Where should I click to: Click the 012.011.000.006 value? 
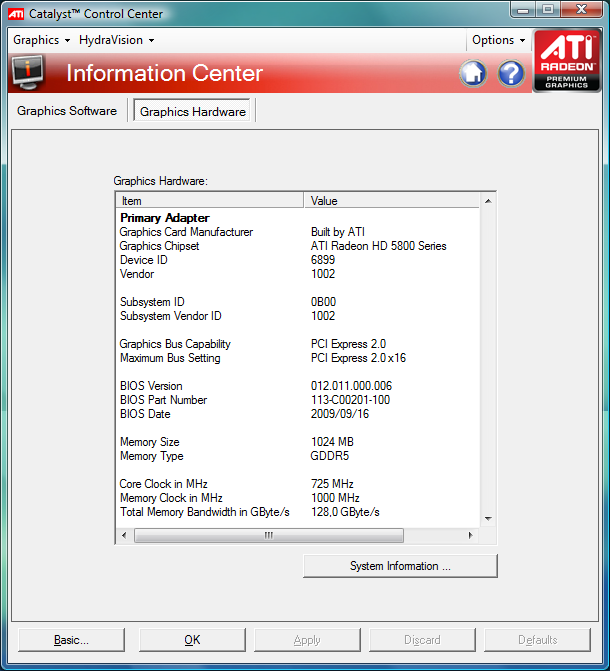tap(351, 386)
